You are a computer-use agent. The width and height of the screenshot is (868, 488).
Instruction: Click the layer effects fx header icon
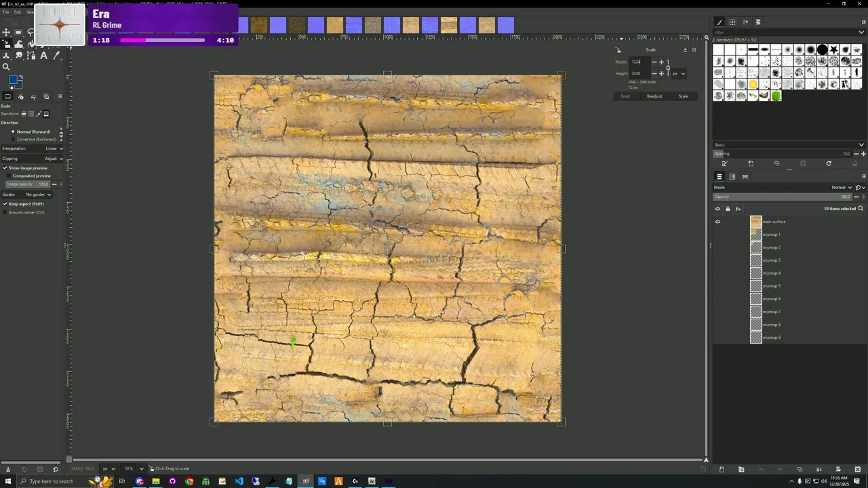tap(738, 209)
